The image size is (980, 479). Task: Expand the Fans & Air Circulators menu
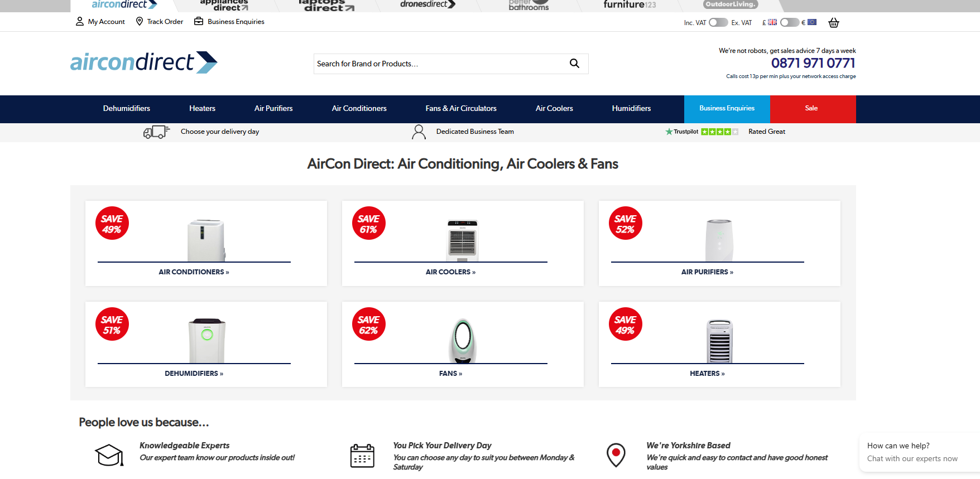coord(461,109)
